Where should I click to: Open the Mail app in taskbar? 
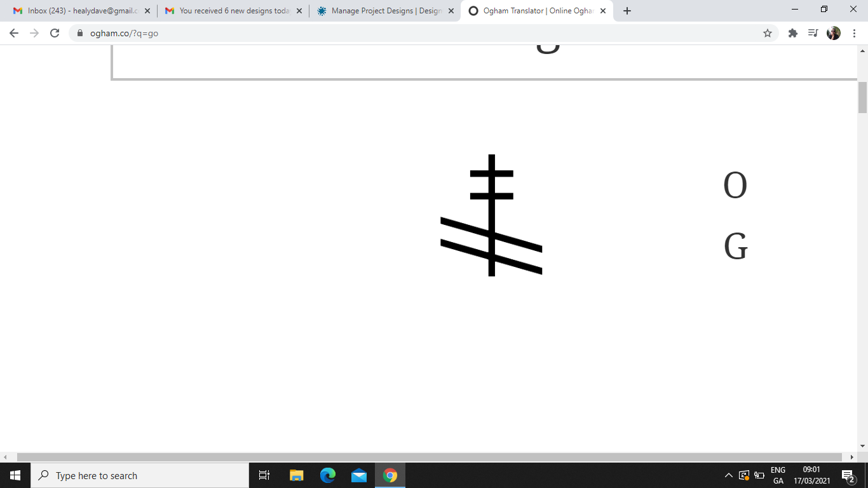point(359,475)
